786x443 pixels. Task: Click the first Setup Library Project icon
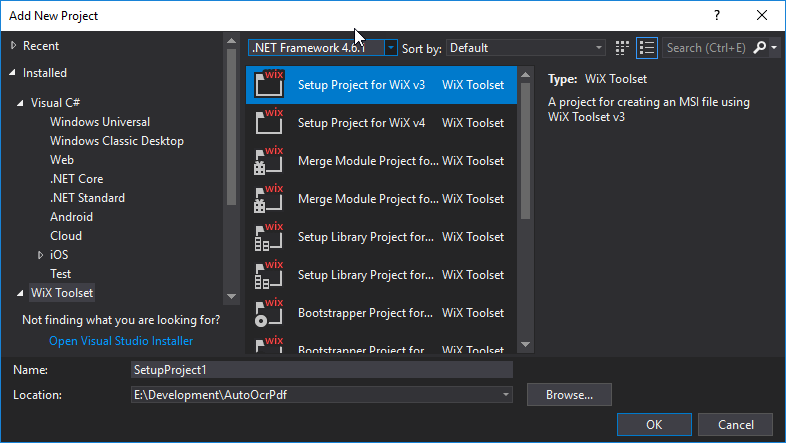pyautogui.click(x=269, y=237)
